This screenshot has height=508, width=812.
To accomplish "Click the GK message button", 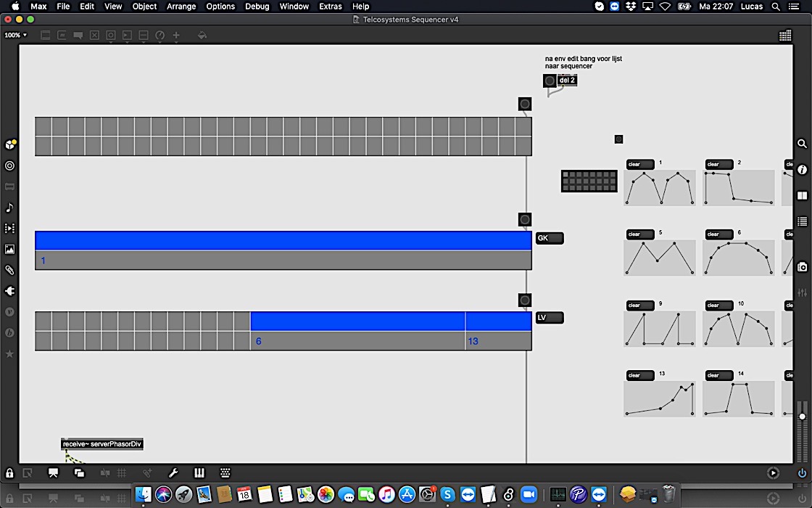I will click(549, 238).
